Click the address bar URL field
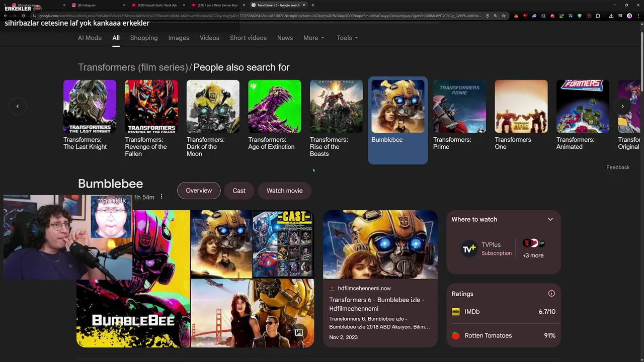644x362 pixels. coord(259,16)
